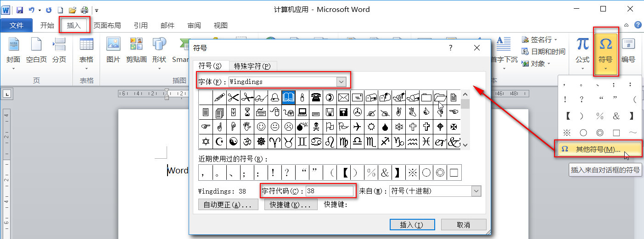
Task: Open the 剪贴画 clip art pane
Action: coord(136,51)
